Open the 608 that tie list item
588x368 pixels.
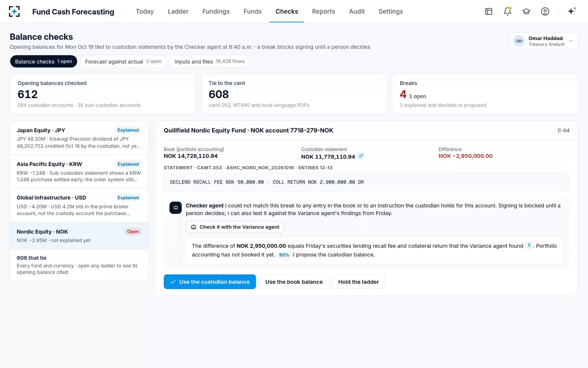tap(79, 265)
